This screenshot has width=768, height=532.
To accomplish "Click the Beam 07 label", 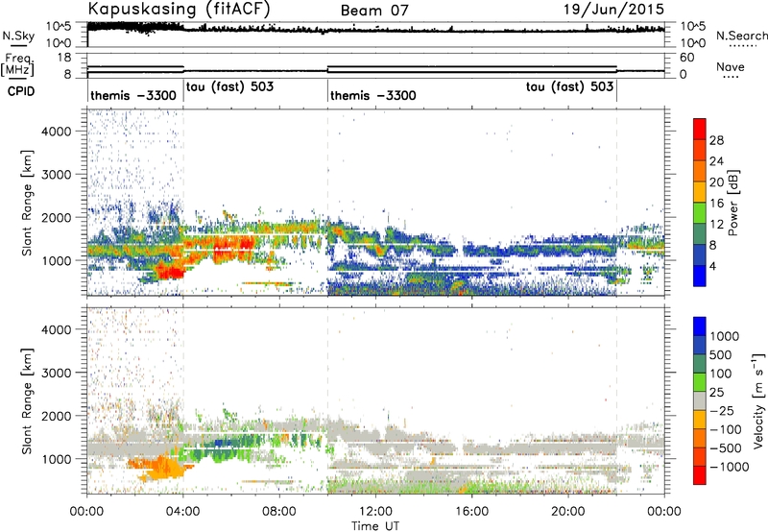I will (374, 11).
